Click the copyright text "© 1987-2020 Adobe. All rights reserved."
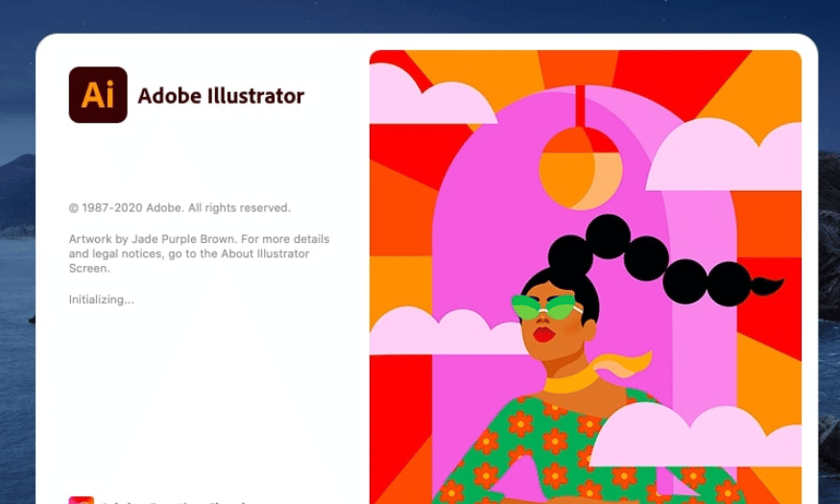 [180, 207]
